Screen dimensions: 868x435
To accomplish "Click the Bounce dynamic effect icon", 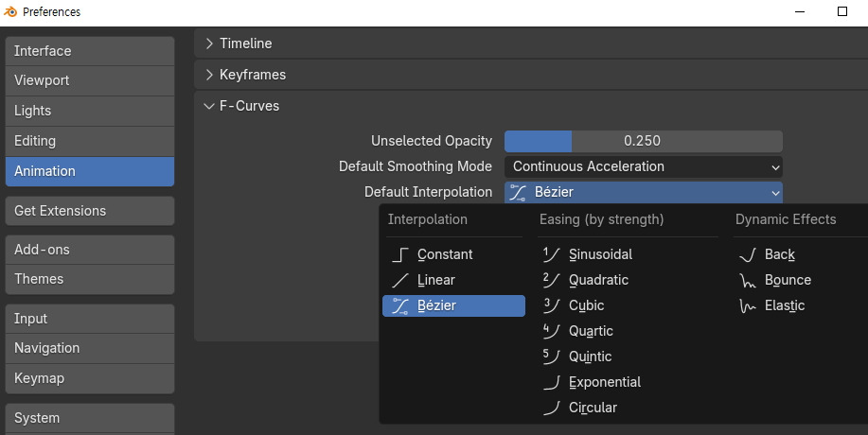I will (x=748, y=280).
